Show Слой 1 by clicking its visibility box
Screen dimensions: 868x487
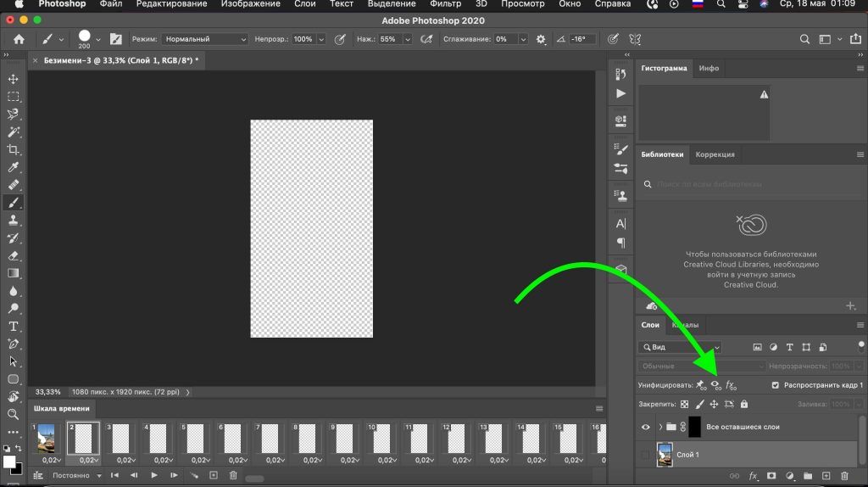click(x=646, y=456)
